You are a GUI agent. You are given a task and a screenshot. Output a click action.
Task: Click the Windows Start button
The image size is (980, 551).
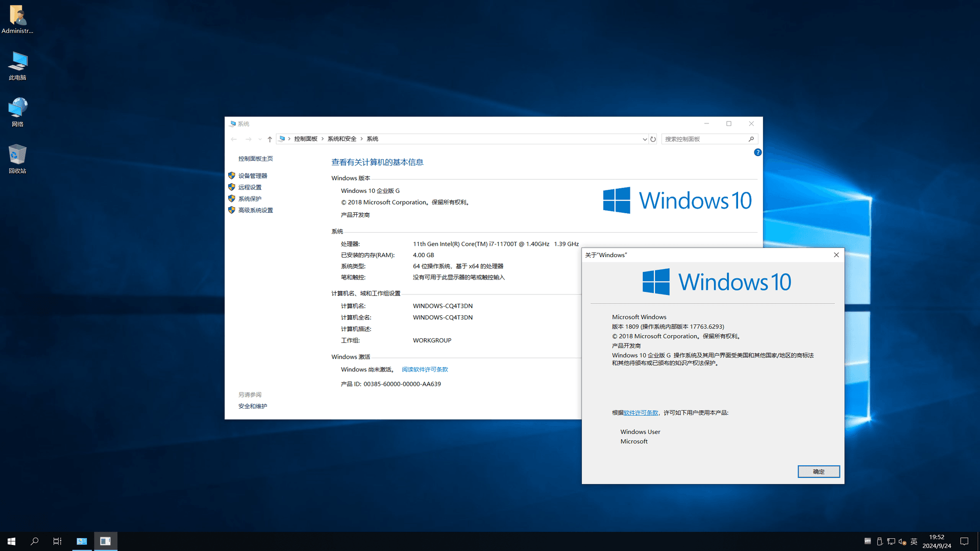pyautogui.click(x=11, y=541)
